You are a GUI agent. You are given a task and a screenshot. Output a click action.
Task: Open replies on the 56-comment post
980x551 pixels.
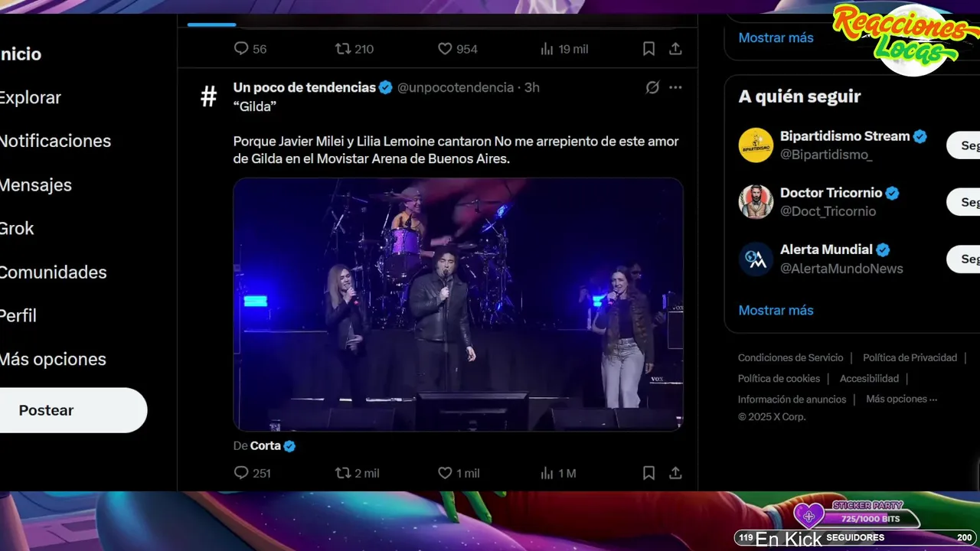(250, 49)
